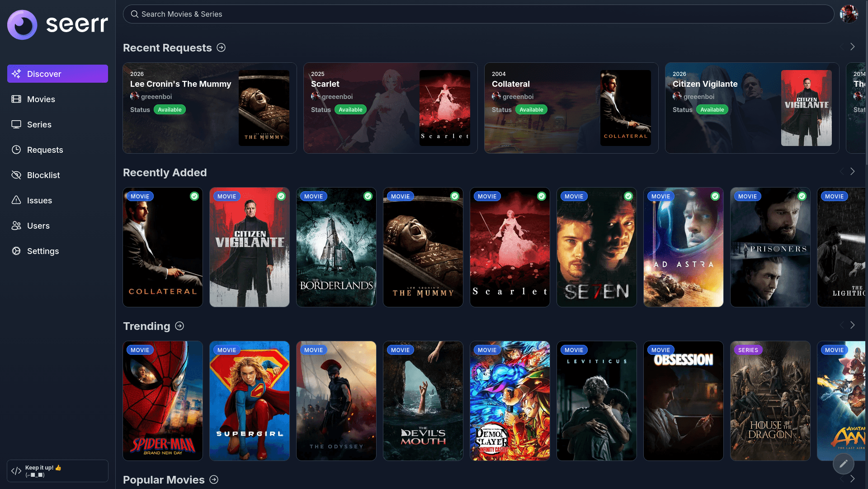Click the Seerr logo icon

pyautogui.click(x=22, y=24)
